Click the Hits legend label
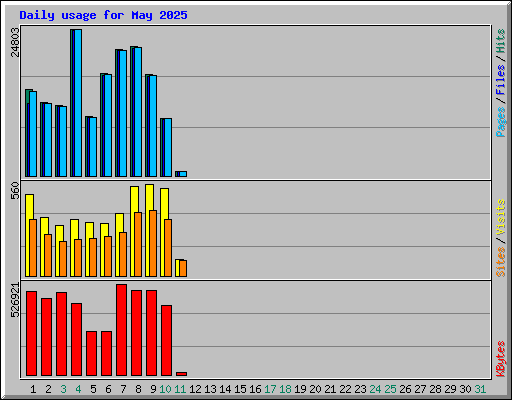This screenshot has width=512, height=400. click(501, 41)
